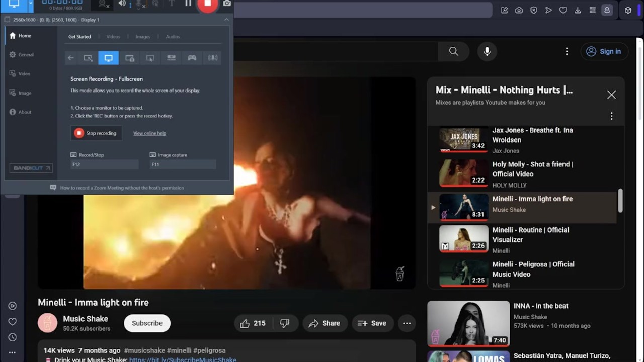Click YouTube voice search microphone icon

click(487, 51)
